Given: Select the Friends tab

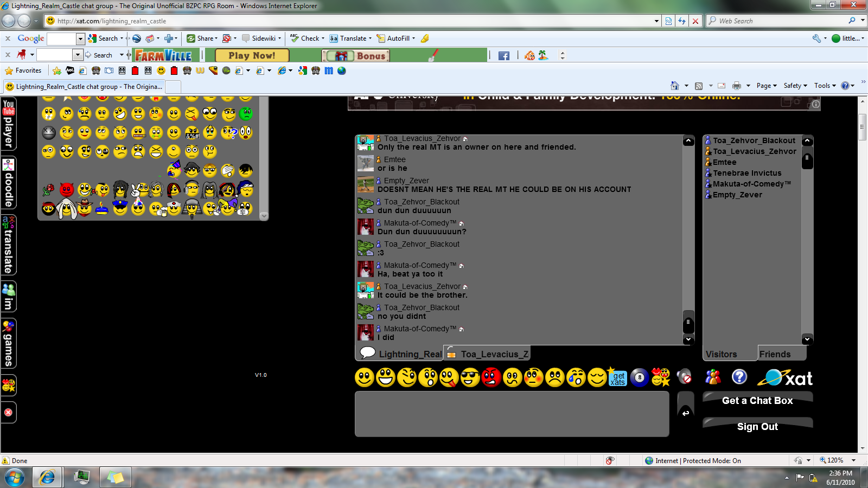Looking at the screenshot, I should point(782,354).
